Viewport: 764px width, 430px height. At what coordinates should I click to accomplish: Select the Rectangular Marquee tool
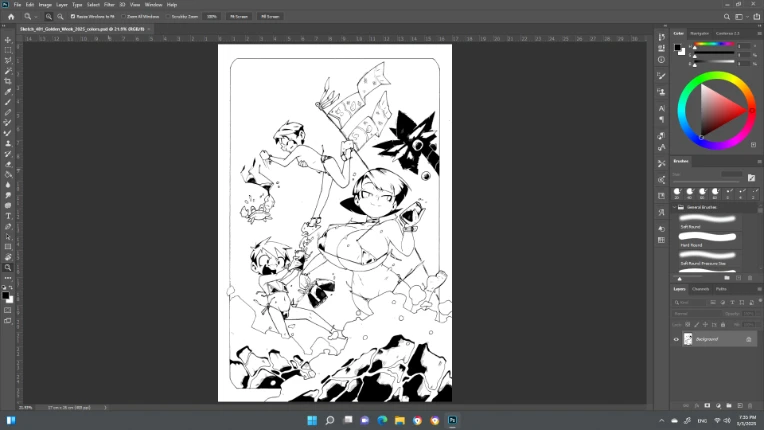(x=8, y=50)
